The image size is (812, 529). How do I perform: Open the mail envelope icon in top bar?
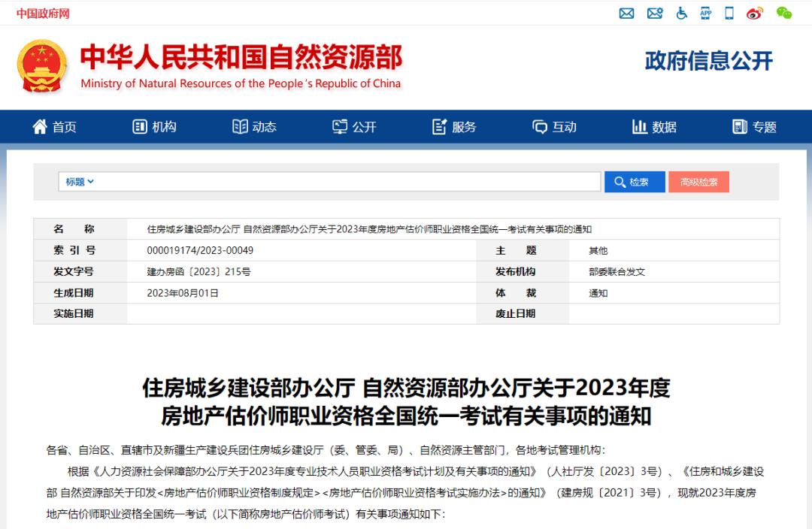tap(626, 13)
